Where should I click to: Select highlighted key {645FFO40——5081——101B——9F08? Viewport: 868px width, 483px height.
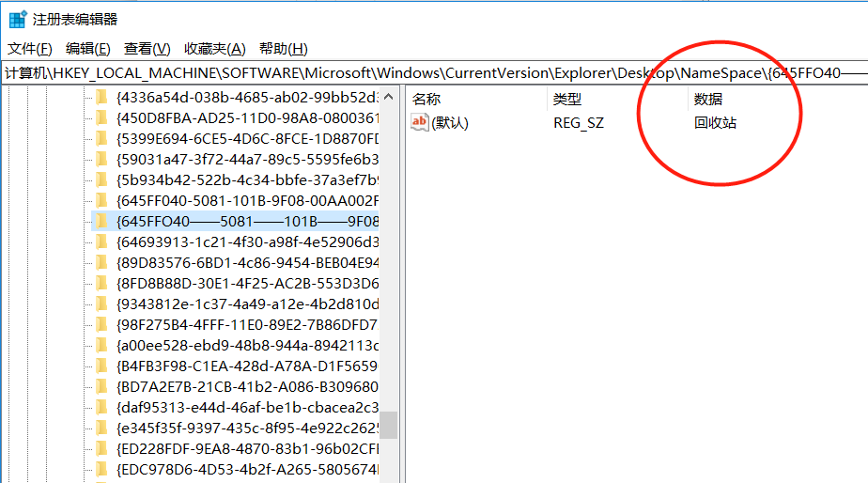247,222
